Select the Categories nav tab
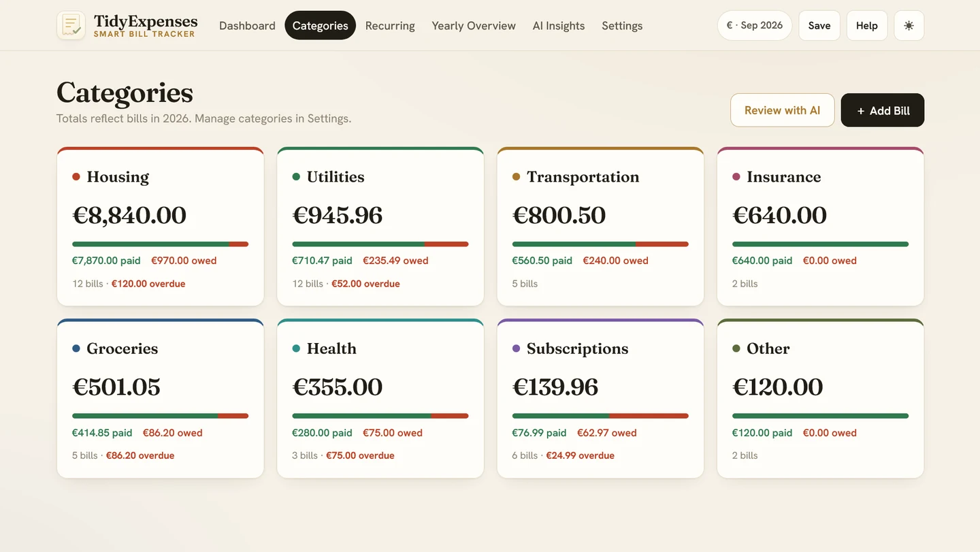The width and height of the screenshot is (980, 552). click(x=320, y=25)
